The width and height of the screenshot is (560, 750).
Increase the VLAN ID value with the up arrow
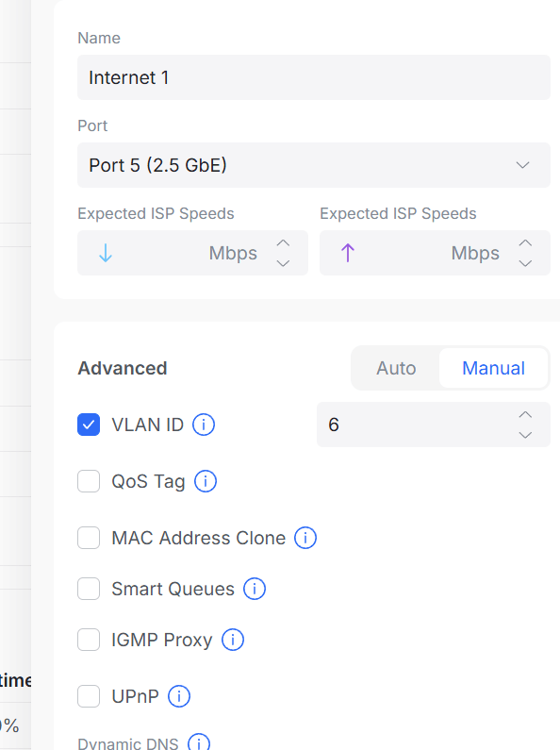point(526,415)
